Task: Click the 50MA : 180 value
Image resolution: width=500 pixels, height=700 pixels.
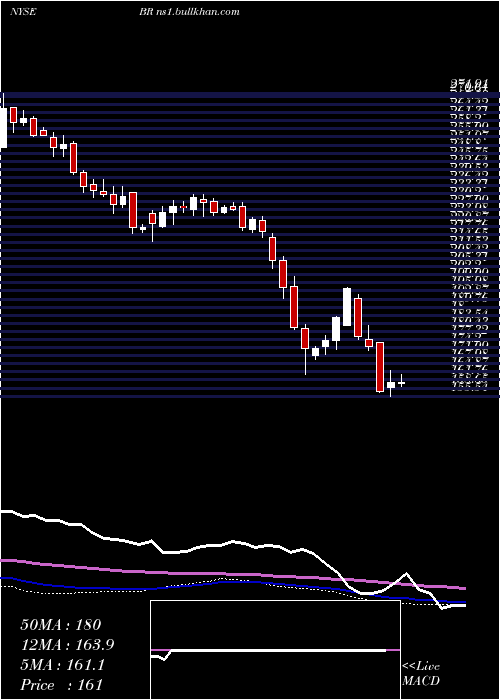Action: (60, 625)
